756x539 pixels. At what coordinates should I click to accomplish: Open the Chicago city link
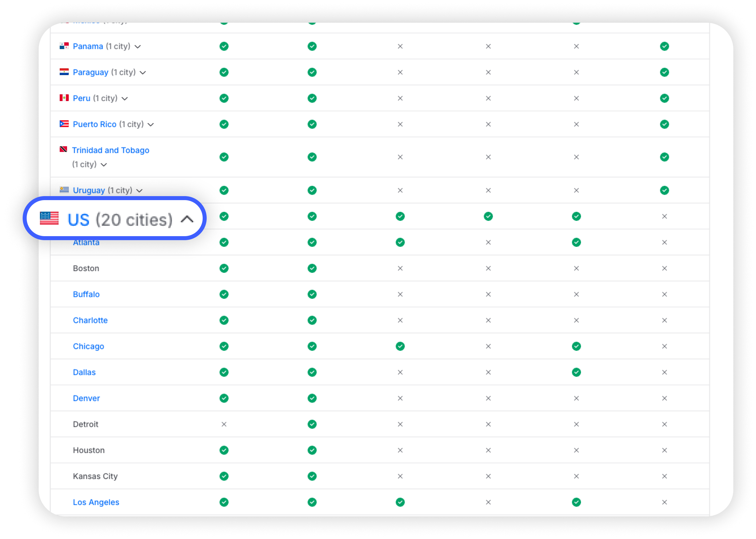coord(88,346)
